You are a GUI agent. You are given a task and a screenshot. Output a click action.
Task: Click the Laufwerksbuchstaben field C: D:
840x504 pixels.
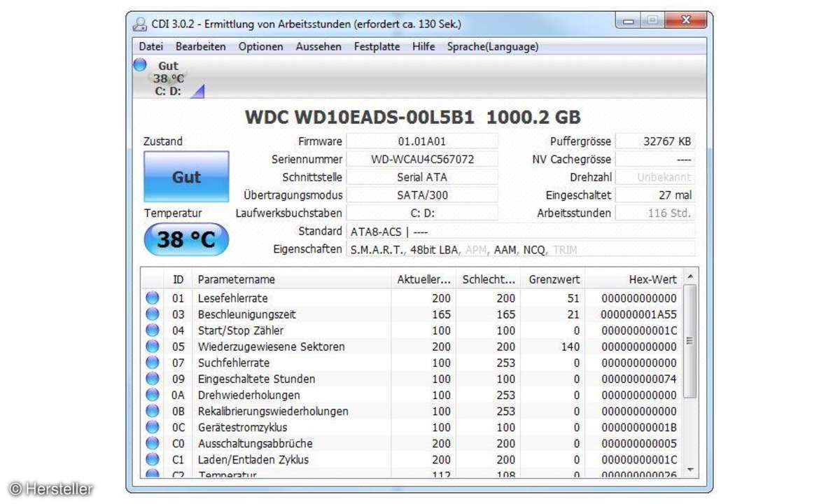click(422, 213)
